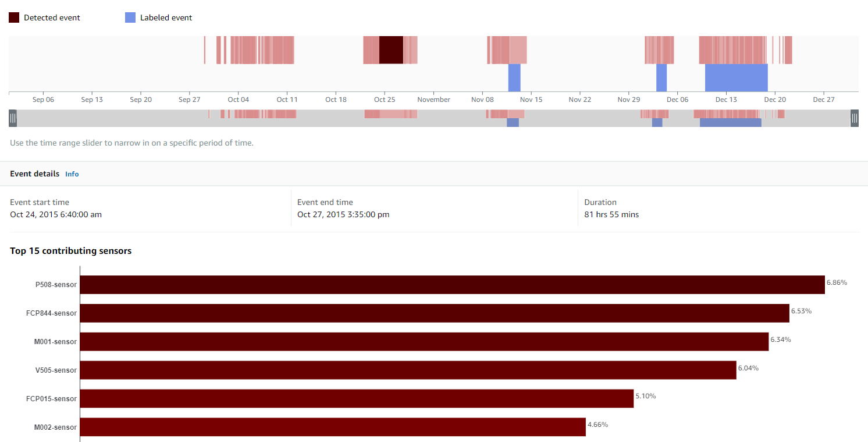Image resolution: width=868 pixels, height=442 pixels.
Task: Click the "Event start time" label
Action: click(x=40, y=202)
